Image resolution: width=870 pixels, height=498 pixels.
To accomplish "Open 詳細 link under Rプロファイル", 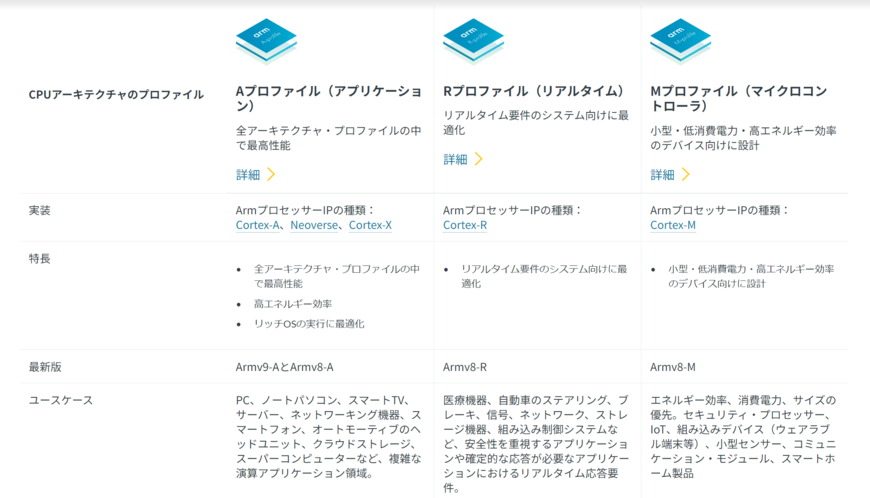I will [455, 160].
